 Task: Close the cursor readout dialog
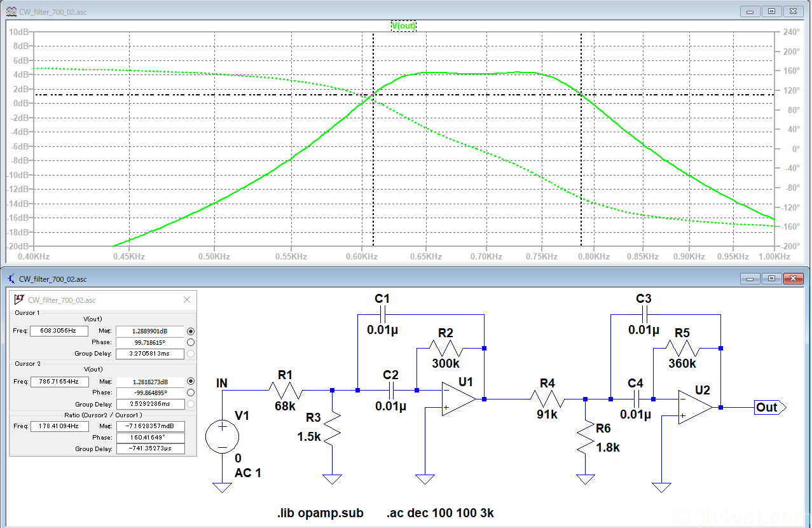[x=187, y=300]
